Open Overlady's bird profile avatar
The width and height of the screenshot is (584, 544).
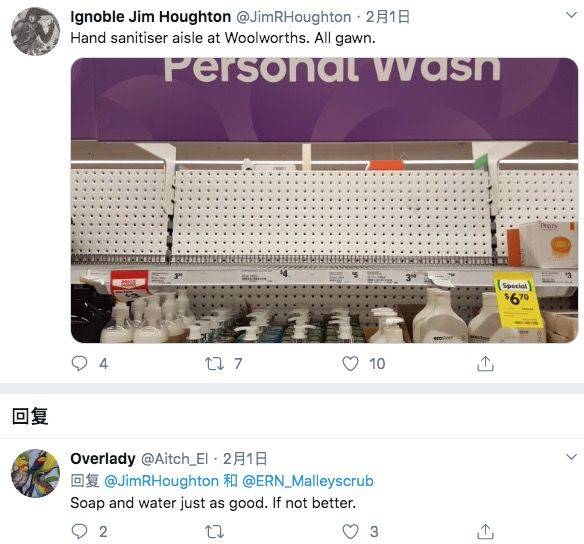pyautogui.click(x=35, y=473)
